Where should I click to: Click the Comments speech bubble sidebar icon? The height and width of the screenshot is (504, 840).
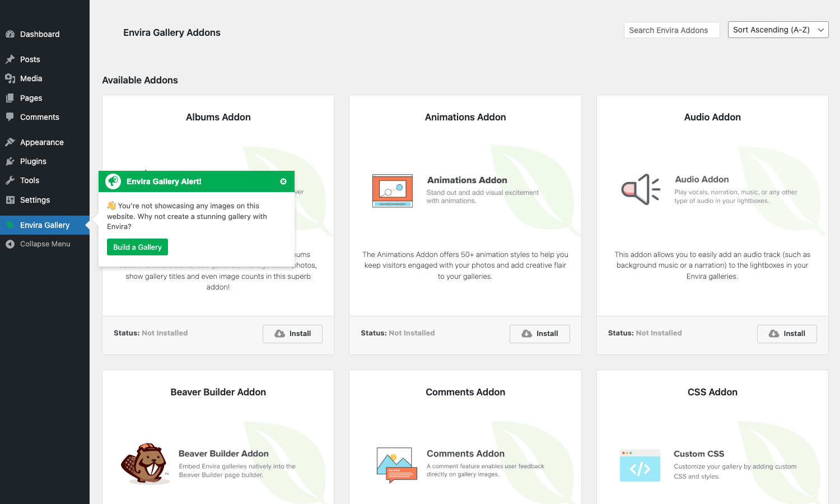(10, 117)
